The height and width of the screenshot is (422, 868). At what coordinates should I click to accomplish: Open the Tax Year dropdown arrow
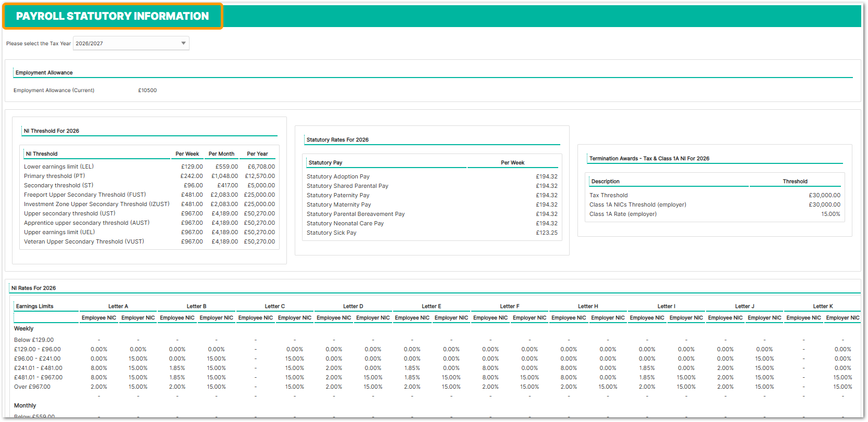tap(183, 43)
